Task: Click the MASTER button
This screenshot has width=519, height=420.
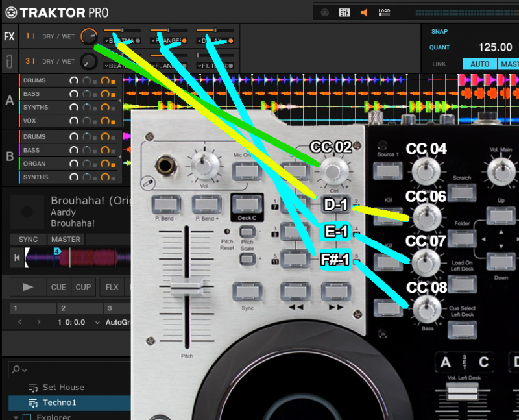Action: pos(66,239)
